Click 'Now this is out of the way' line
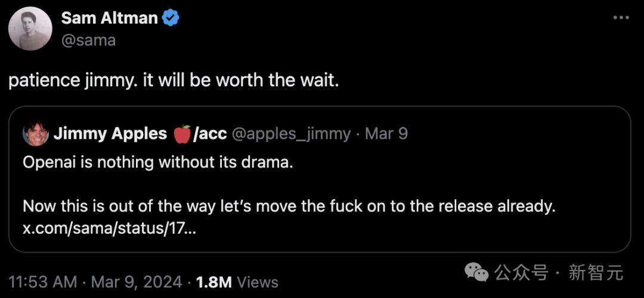Viewport: 644px width, 298px height. [289, 206]
